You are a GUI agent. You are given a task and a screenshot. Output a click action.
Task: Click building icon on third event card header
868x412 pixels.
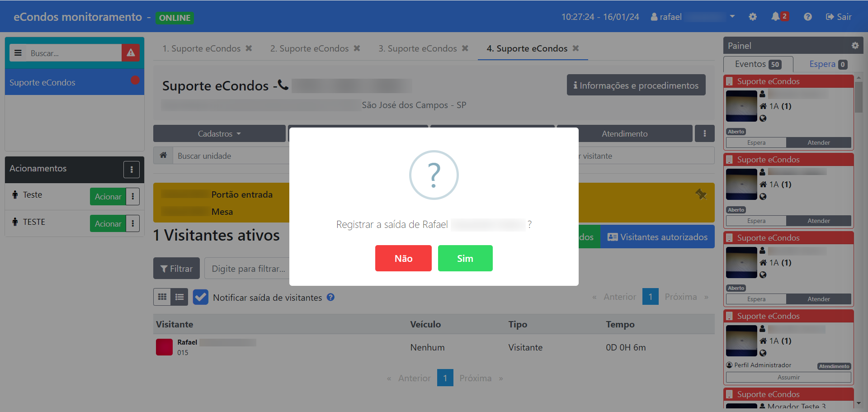pos(729,237)
